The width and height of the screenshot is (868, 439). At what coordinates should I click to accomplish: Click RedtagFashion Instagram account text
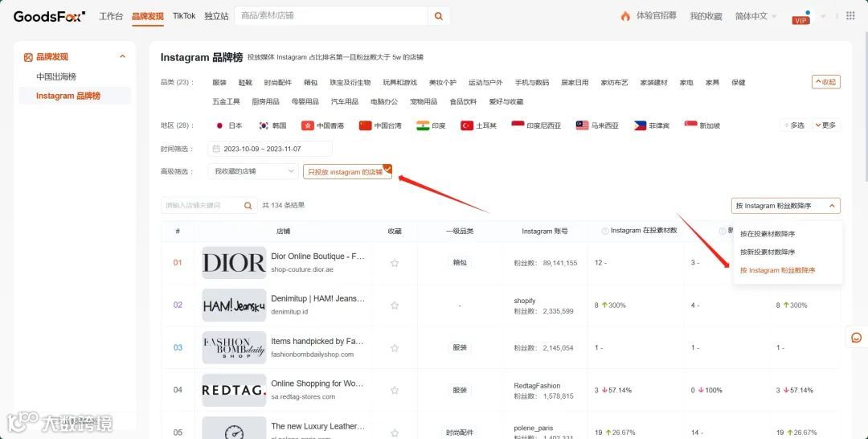click(537, 385)
